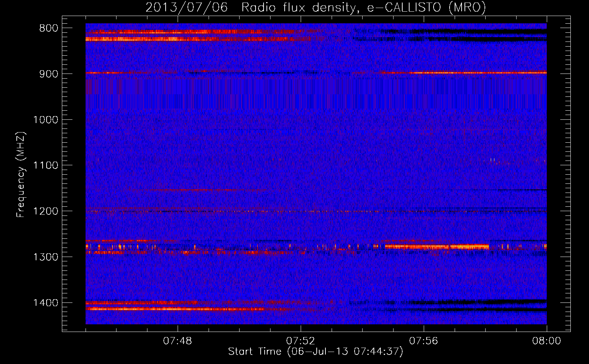Image resolution: width=589 pixels, height=364 pixels.
Task: Click the 07:52 time tick label
Action: tap(301, 341)
